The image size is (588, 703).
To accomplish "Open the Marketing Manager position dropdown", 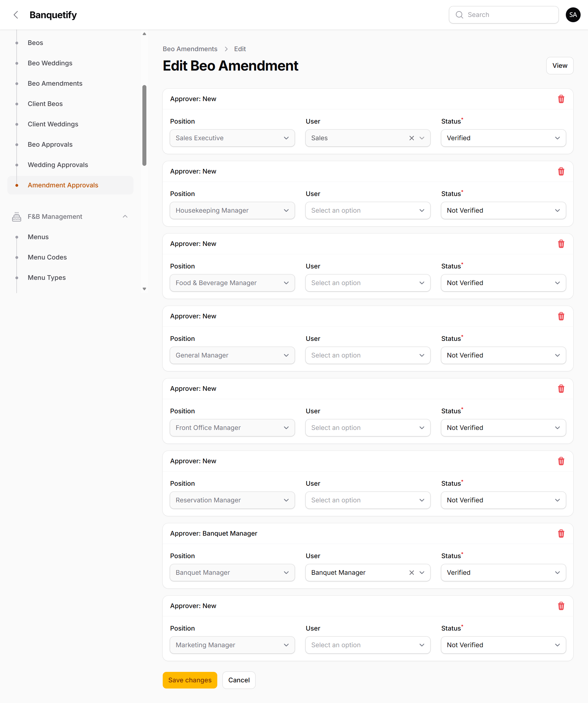I will tap(232, 645).
